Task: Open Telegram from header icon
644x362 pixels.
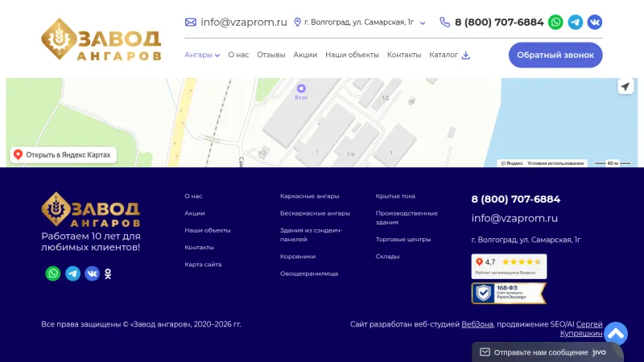Action: click(576, 23)
